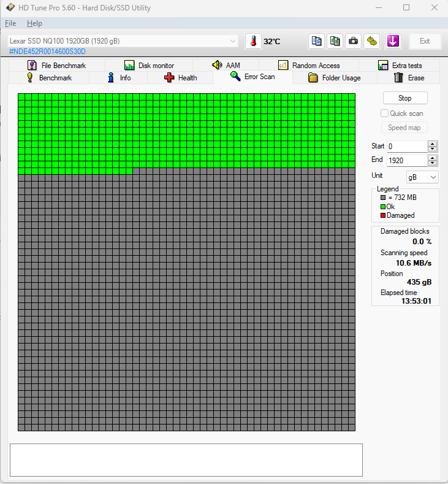Click the Random Access tab icon
This screenshot has height=484, width=448.
coord(283,65)
